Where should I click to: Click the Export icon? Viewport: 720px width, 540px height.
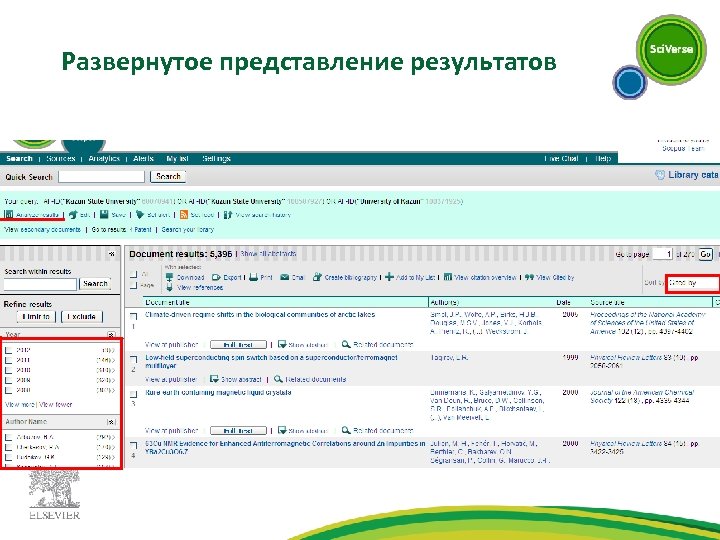tap(216, 277)
